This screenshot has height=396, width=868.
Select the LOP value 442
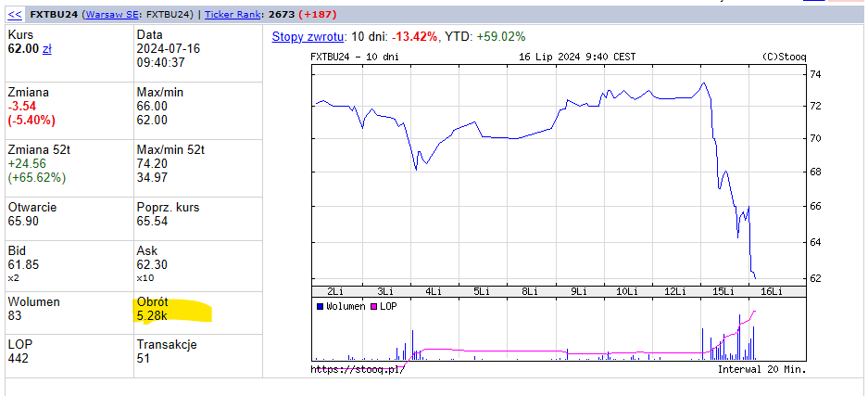click(19, 358)
